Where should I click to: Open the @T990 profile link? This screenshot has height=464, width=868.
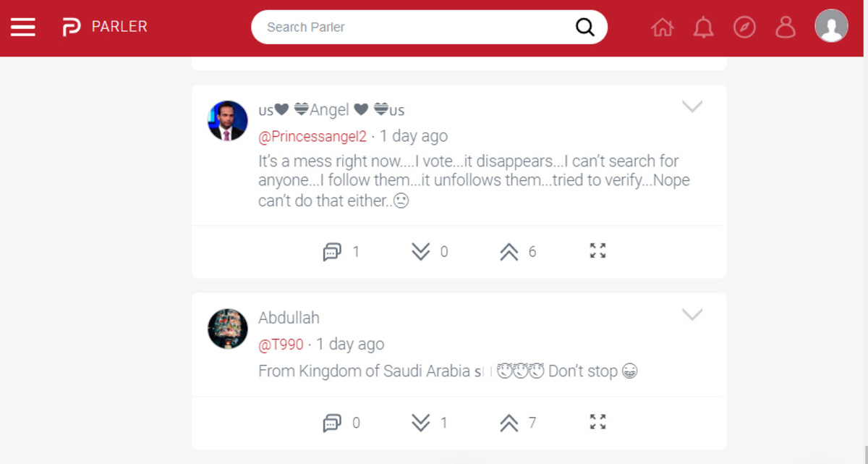281,345
